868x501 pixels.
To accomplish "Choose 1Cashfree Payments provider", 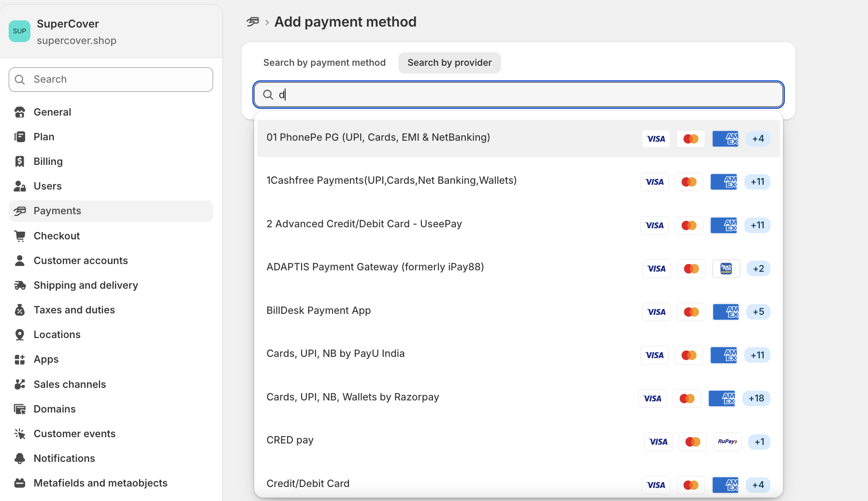I will pos(518,181).
